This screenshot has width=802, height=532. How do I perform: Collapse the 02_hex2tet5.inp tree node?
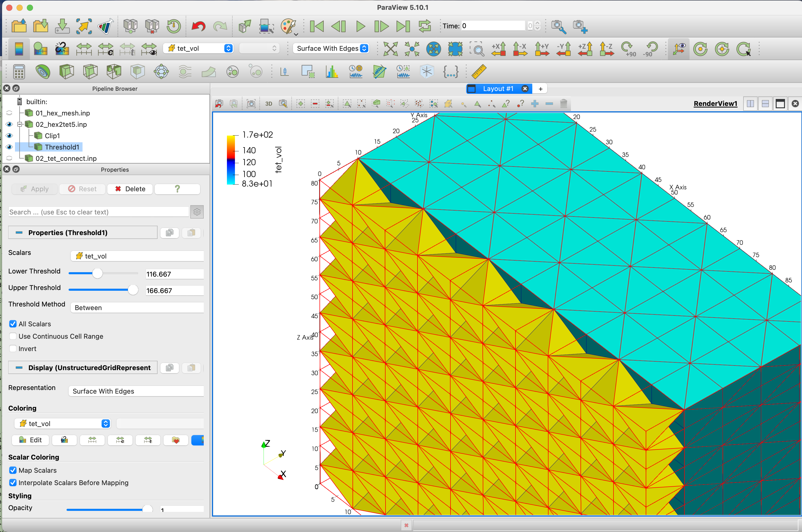20,124
